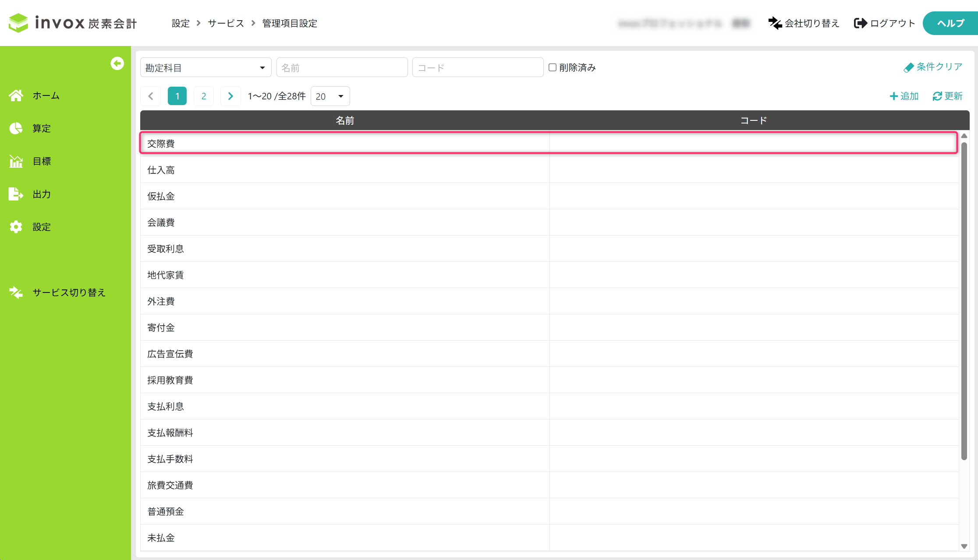Viewport: 978px width, 560px height.
Task: Collapse the sidebar with the arrow icon
Action: (x=117, y=63)
